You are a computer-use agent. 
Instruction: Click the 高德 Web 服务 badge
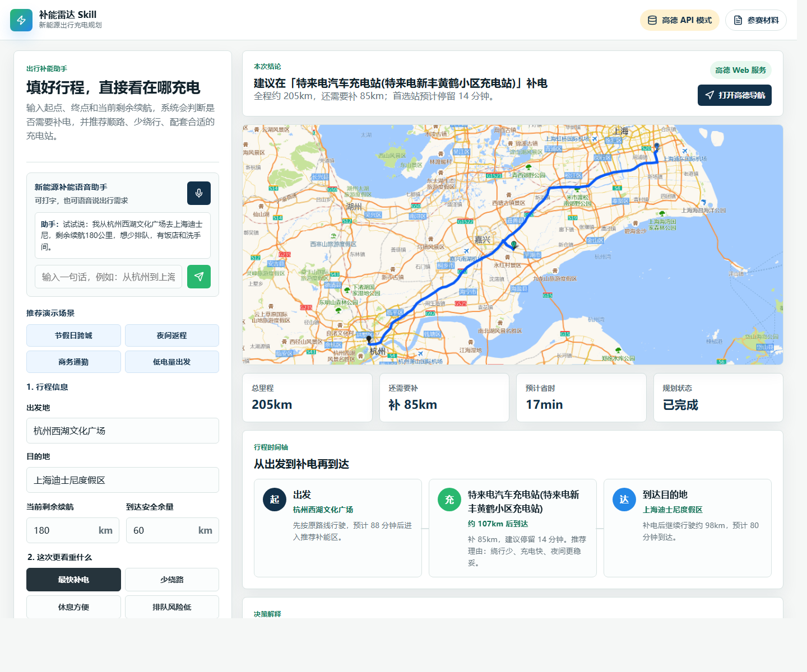pos(741,70)
